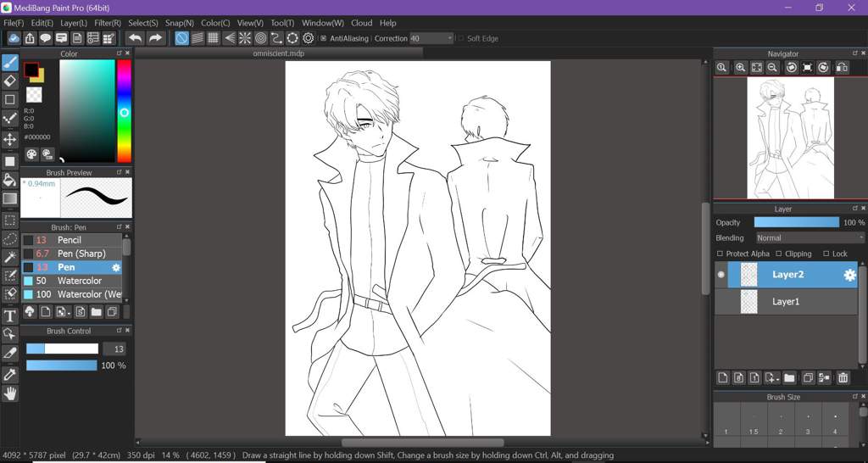Toggle the AntiAliasing checkbox

coord(324,38)
